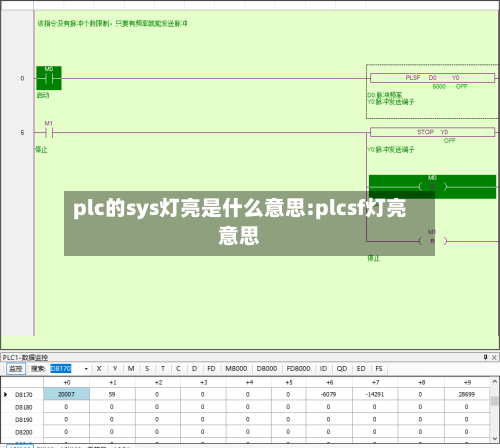
Task: Select the STOP Y0 instruction box
Action: point(432,132)
